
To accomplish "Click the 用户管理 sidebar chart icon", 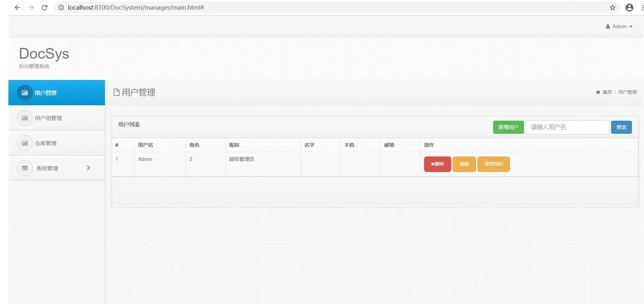I will point(25,93).
